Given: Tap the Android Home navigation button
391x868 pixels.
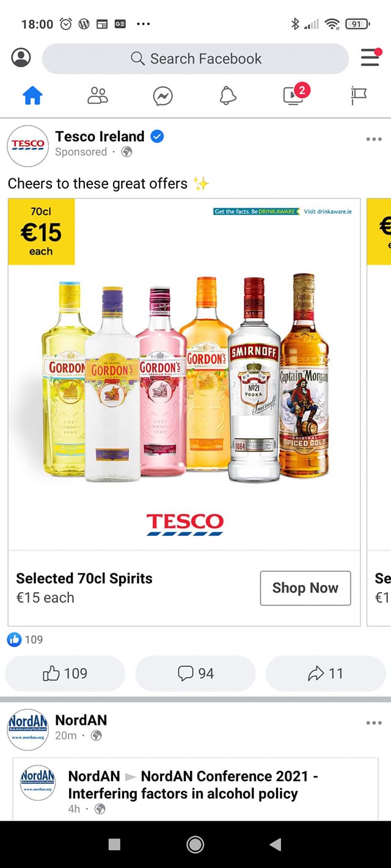Looking at the screenshot, I should tap(195, 844).
